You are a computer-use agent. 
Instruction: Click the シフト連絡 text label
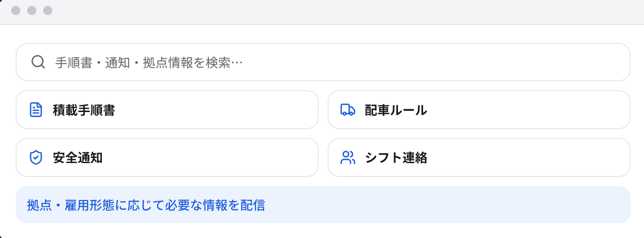pyautogui.click(x=396, y=157)
